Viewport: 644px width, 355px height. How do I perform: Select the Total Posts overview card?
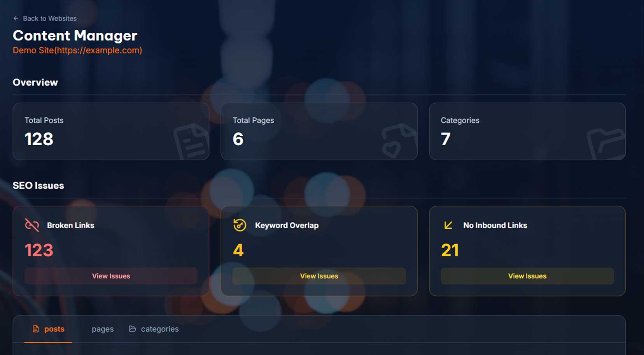111,131
